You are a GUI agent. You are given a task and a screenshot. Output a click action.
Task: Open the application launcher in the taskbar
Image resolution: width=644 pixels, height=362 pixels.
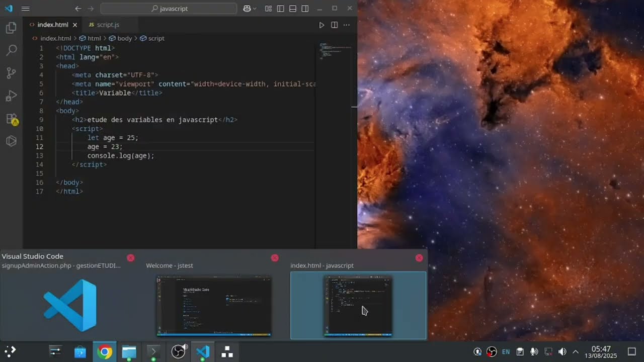(11, 351)
